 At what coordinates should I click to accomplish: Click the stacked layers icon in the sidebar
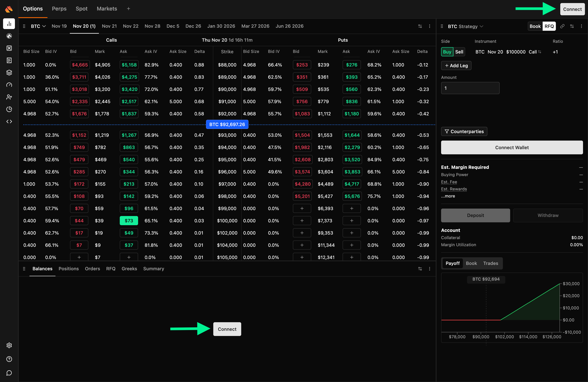[x=9, y=73]
